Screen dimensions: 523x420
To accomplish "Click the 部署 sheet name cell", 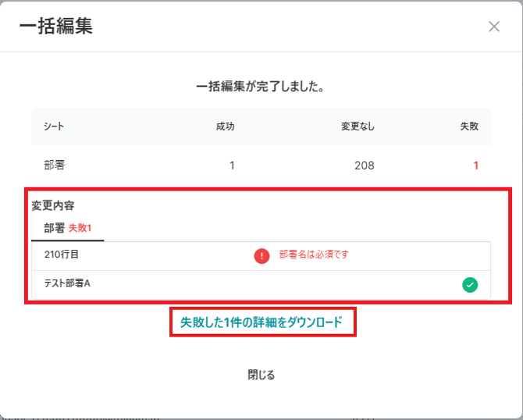I will coord(55,166).
